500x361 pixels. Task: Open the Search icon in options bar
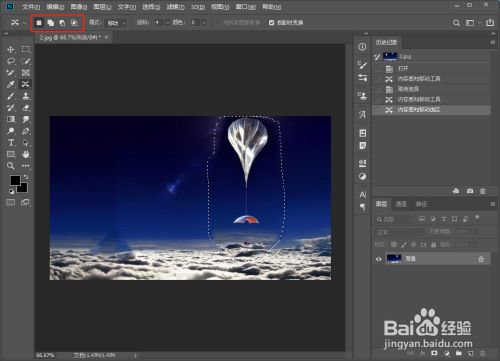click(456, 23)
